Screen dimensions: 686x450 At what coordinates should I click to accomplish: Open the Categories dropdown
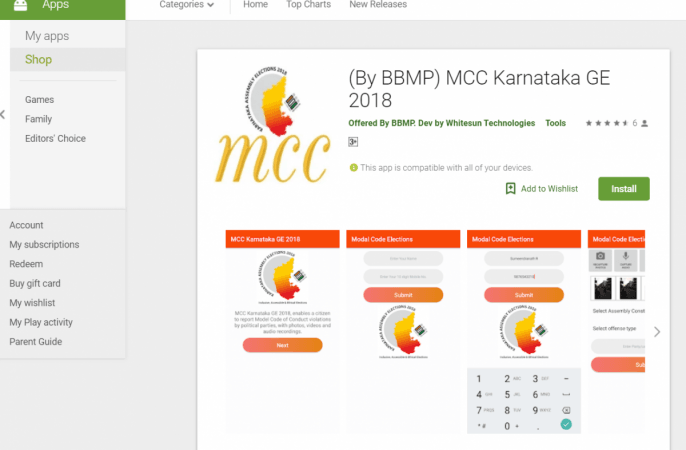[187, 4]
